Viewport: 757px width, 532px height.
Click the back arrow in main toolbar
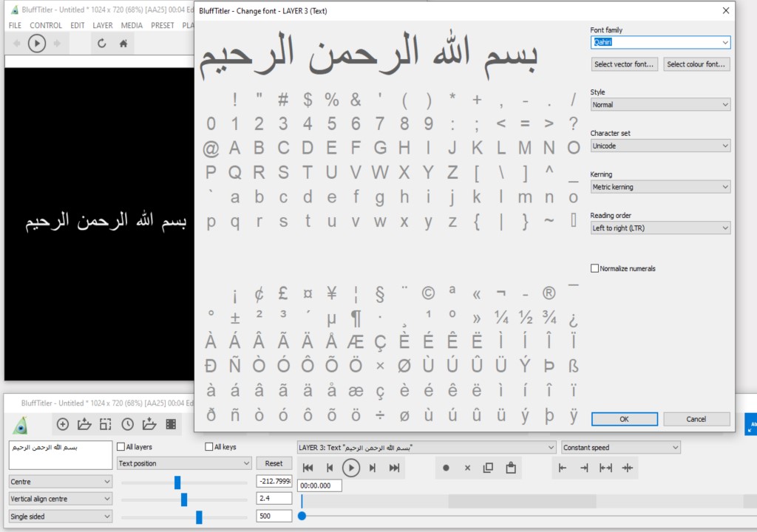pyautogui.click(x=17, y=44)
